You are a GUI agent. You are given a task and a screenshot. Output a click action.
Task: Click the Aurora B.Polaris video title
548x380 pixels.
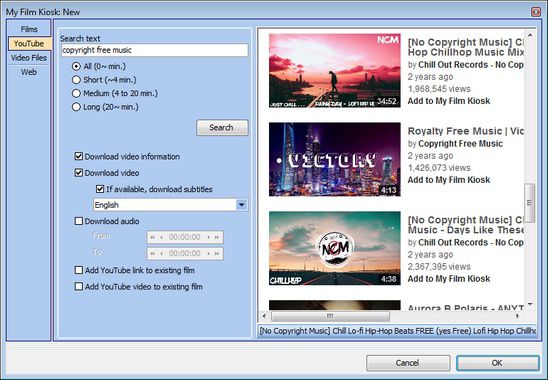[466, 308]
